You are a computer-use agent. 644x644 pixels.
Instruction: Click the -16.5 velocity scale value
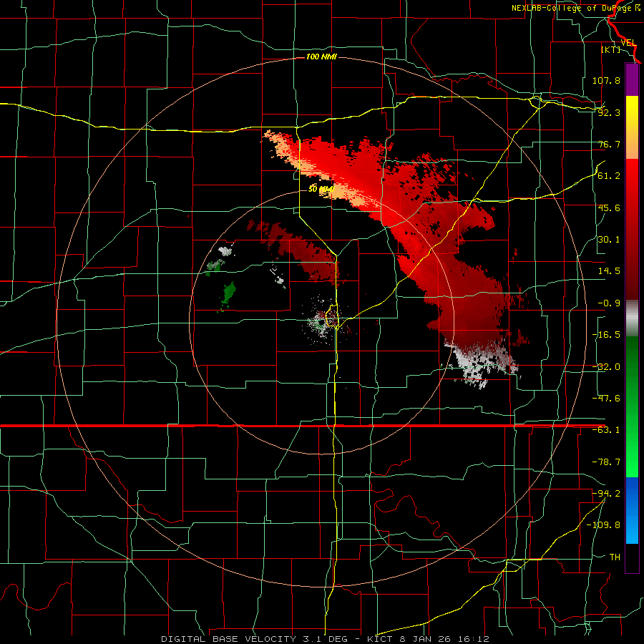pyautogui.click(x=606, y=335)
